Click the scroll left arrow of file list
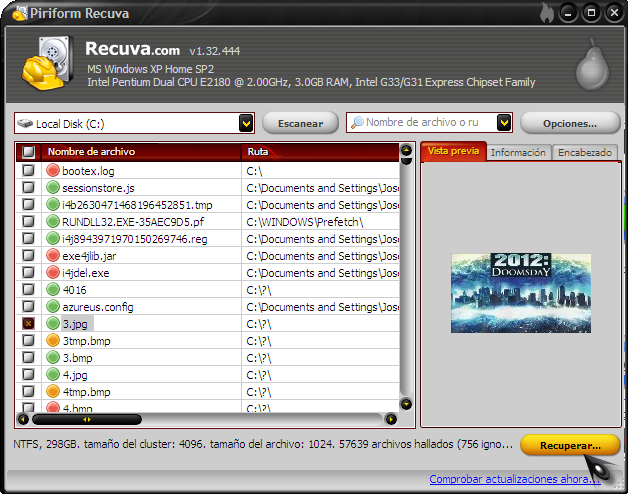628x494 pixels. (x=23, y=419)
